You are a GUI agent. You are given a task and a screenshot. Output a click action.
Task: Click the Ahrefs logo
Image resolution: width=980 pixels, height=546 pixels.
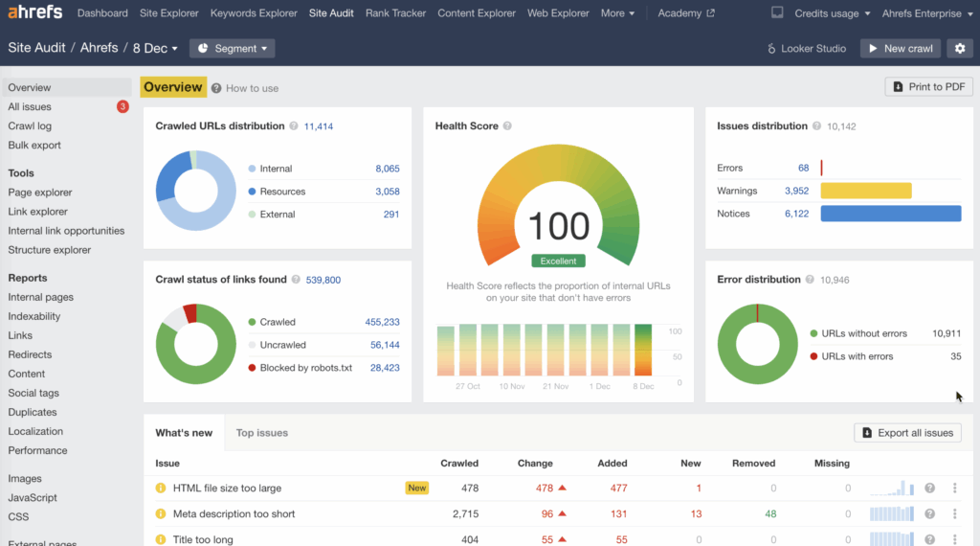pos(35,11)
